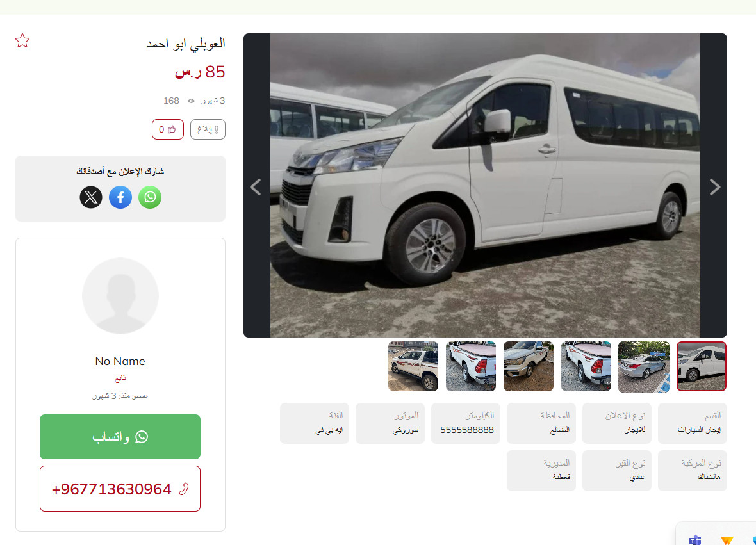
Task: Click the main van photo
Action: [485, 186]
